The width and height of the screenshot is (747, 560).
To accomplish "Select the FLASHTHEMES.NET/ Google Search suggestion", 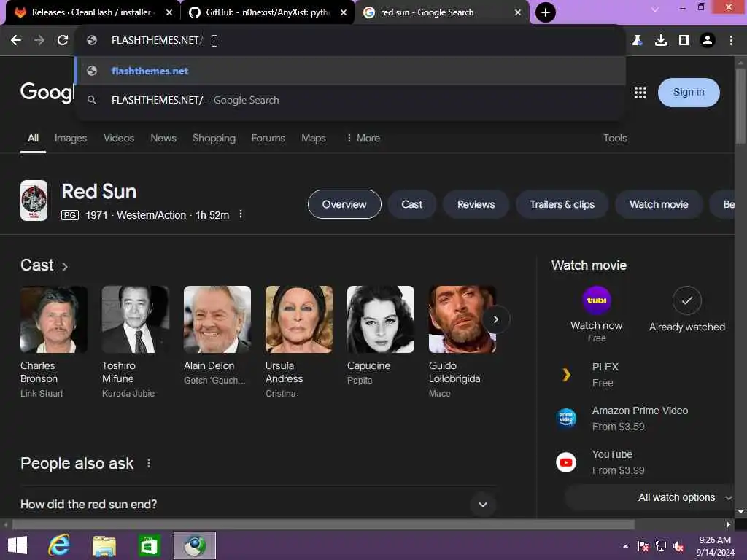I will tap(350, 100).
